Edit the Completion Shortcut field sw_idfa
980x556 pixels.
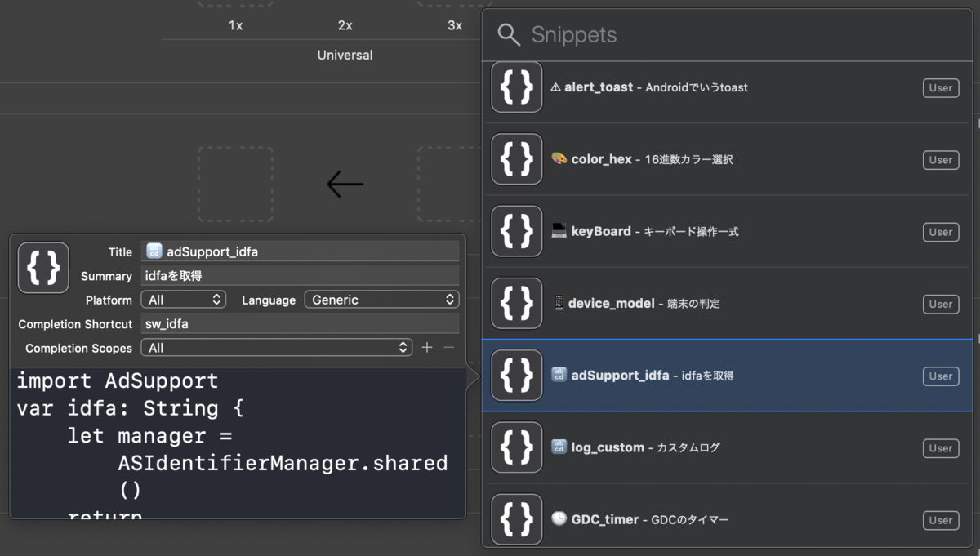[300, 324]
